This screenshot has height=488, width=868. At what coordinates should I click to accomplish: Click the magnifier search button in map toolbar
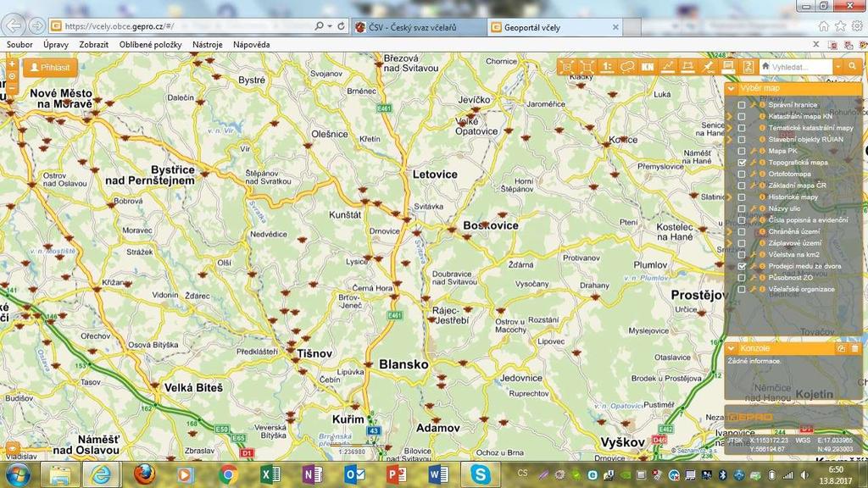[x=853, y=66]
